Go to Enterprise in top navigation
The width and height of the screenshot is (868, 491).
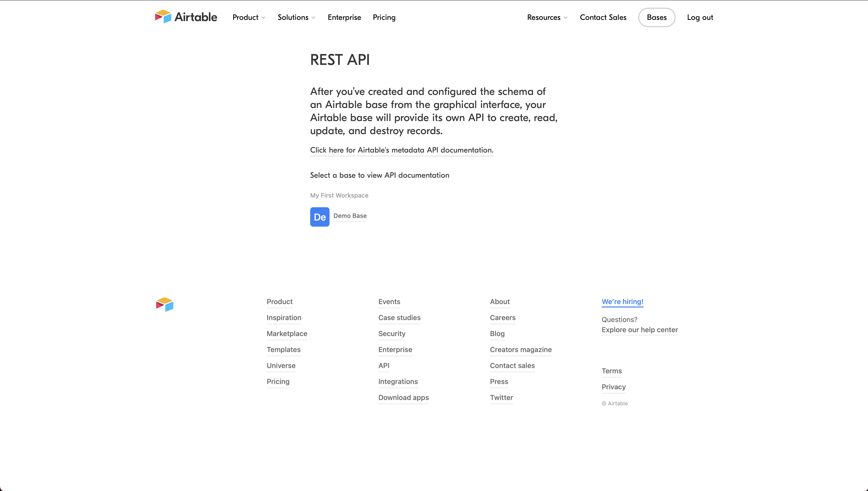click(344, 17)
